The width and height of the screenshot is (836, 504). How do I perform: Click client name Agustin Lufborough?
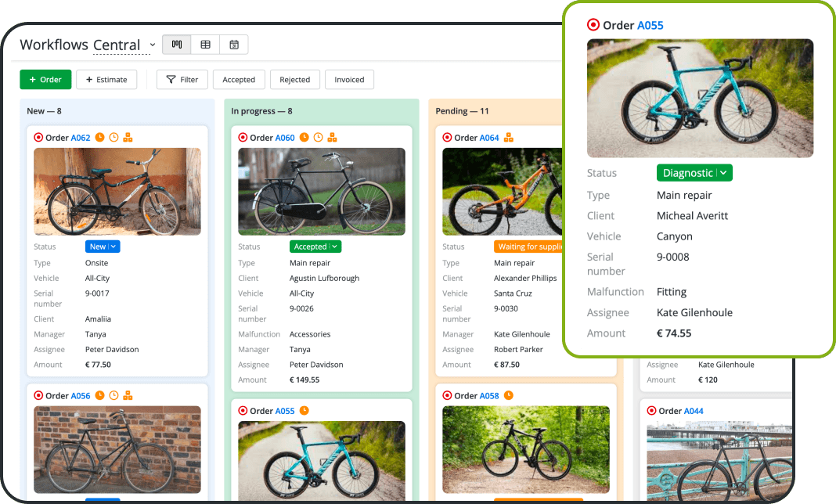(x=324, y=278)
